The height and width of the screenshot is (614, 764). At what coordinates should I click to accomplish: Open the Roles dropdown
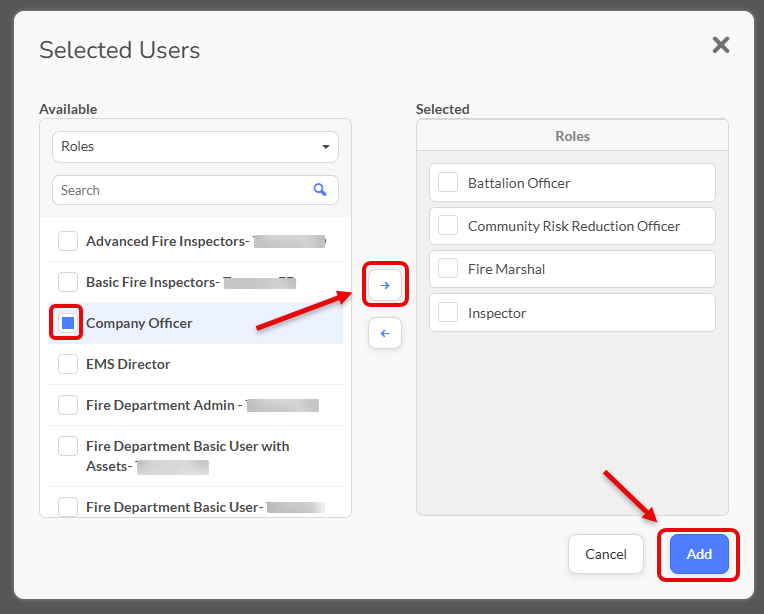pos(195,146)
